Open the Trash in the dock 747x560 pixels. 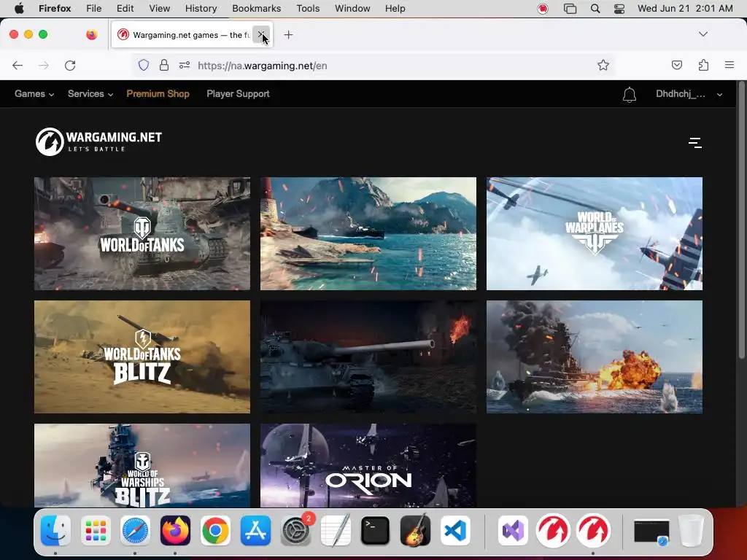coord(692,530)
